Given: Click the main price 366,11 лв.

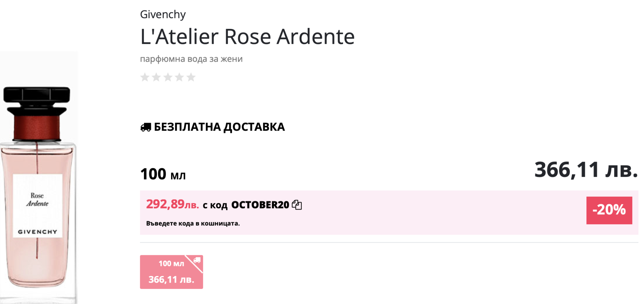Looking at the screenshot, I should coord(586,170).
